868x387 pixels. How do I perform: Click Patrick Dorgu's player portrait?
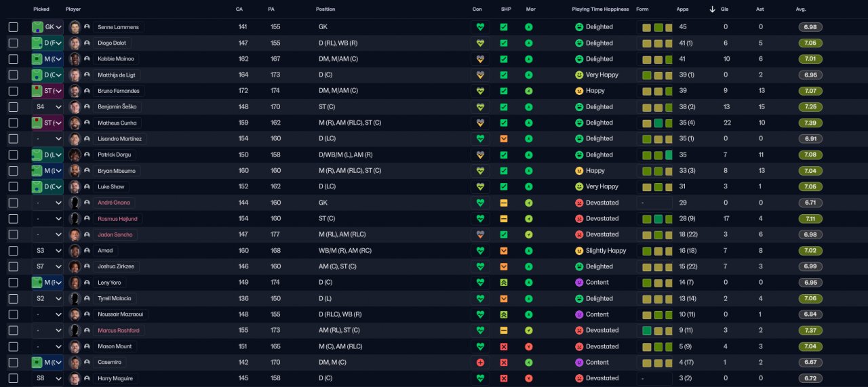tap(75, 155)
